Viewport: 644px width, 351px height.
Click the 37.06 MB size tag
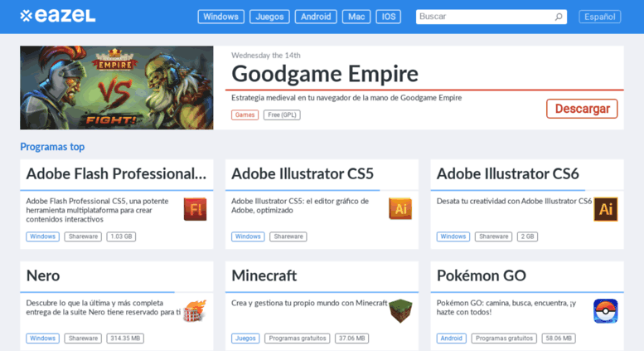point(352,339)
